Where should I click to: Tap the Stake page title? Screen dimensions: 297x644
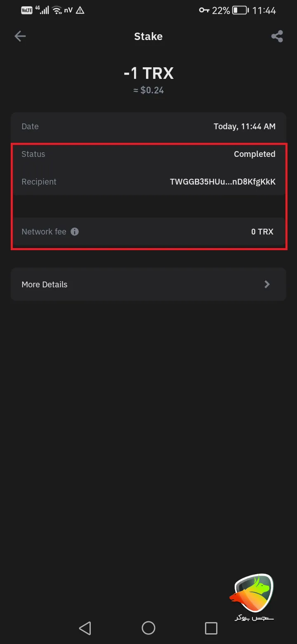coord(148,36)
